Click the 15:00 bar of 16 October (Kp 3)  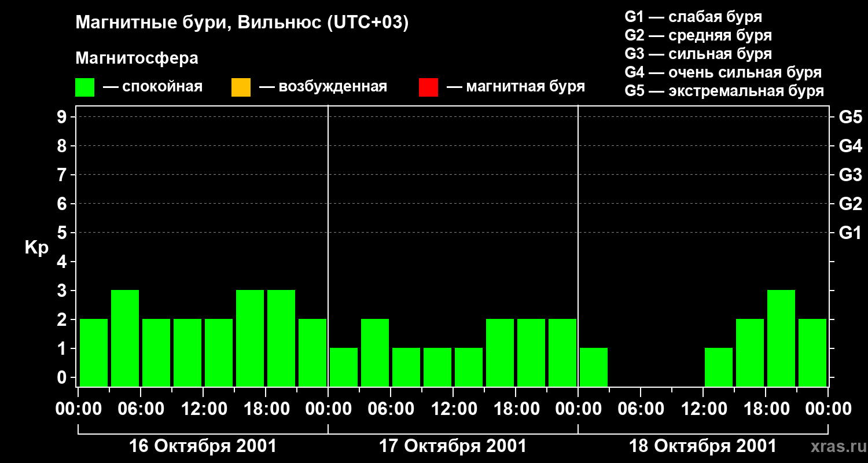250,338
